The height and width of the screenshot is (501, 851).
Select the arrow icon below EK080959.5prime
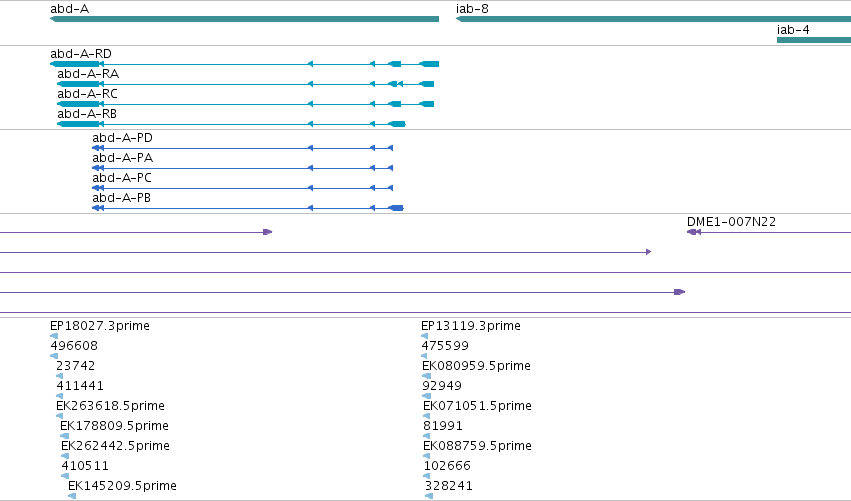pyautogui.click(x=427, y=376)
